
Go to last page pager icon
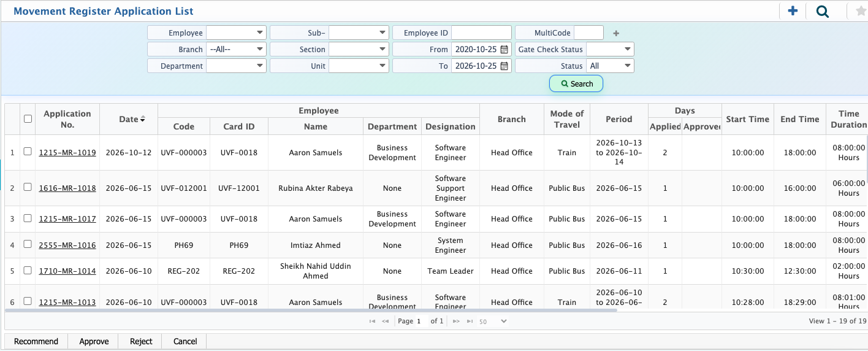[x=470, y=321]
